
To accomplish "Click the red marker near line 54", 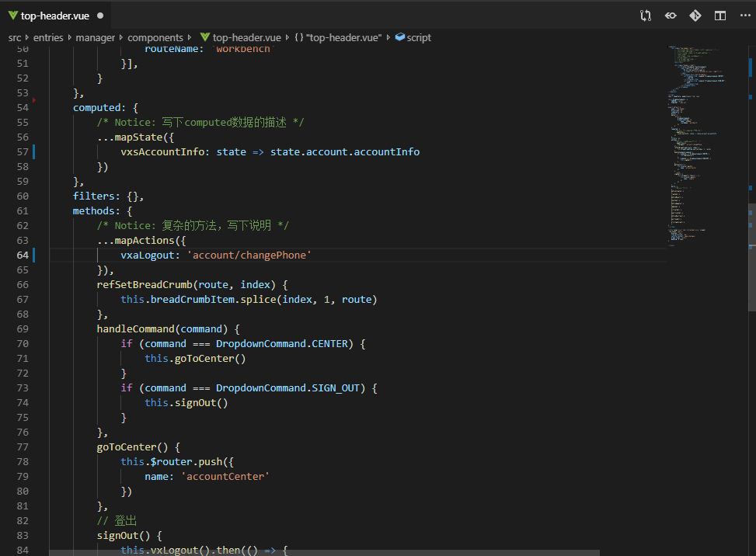I will [33, 100].
